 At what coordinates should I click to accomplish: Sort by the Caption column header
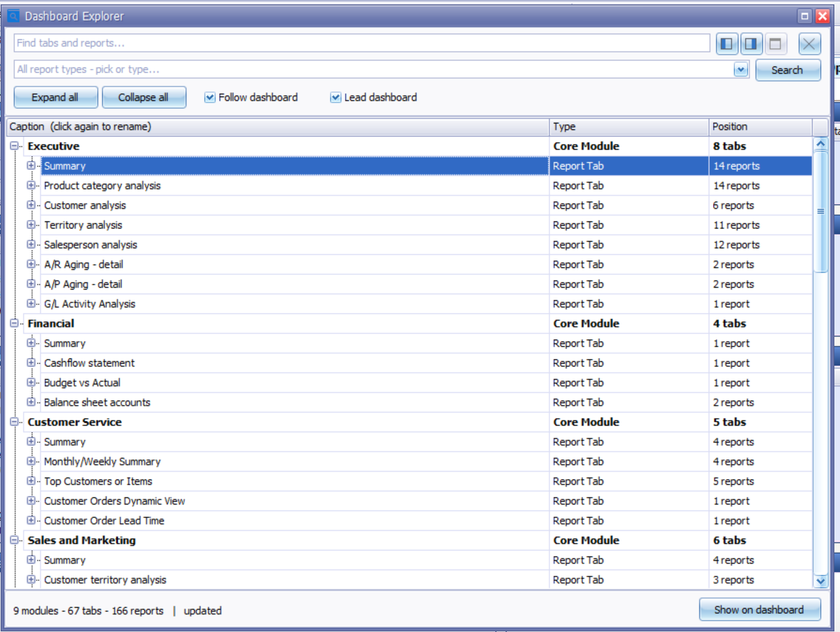[278, 126]
